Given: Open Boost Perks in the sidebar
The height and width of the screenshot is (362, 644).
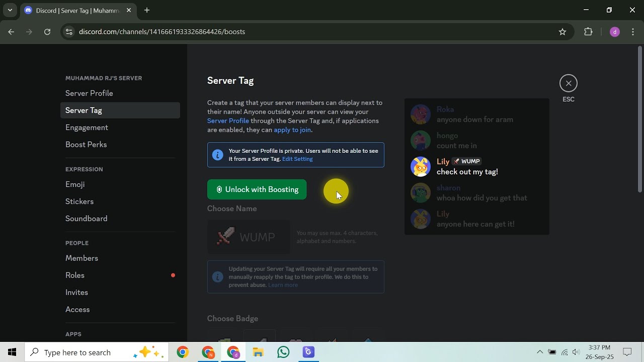Looking at the screenshot, I should (x=120, y=145).
